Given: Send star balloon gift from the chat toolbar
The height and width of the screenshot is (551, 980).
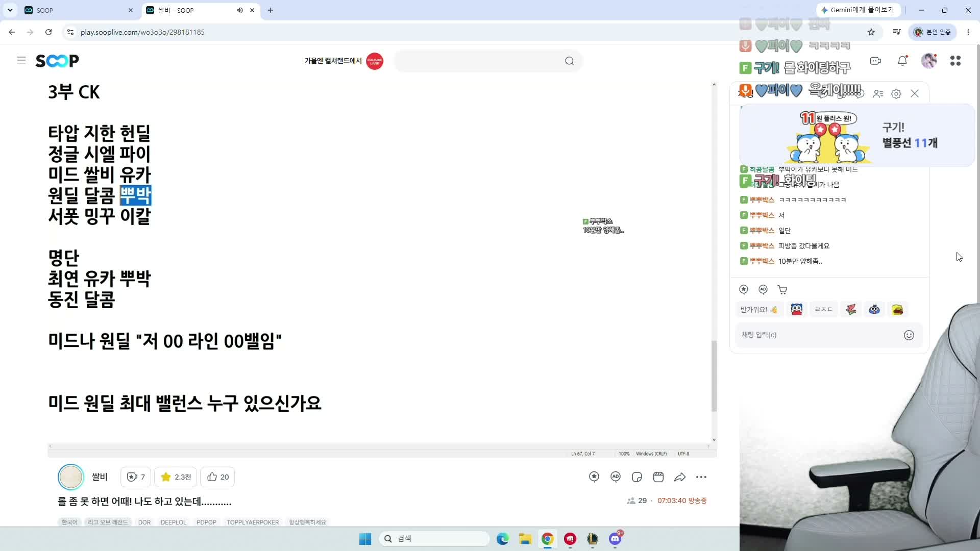Looking at the screenshot, I should click(744, 289).
